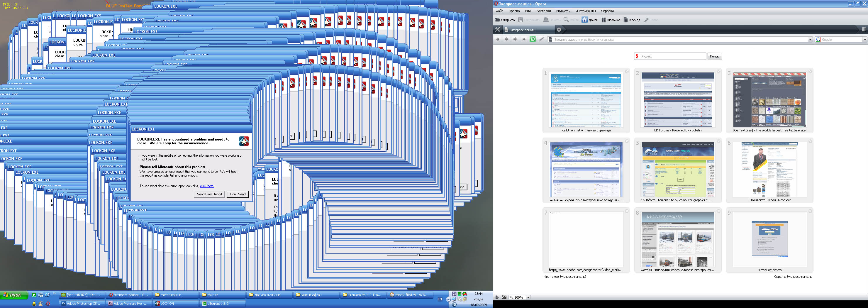Click the Мозаика tile windows icon

pos(604,20)
